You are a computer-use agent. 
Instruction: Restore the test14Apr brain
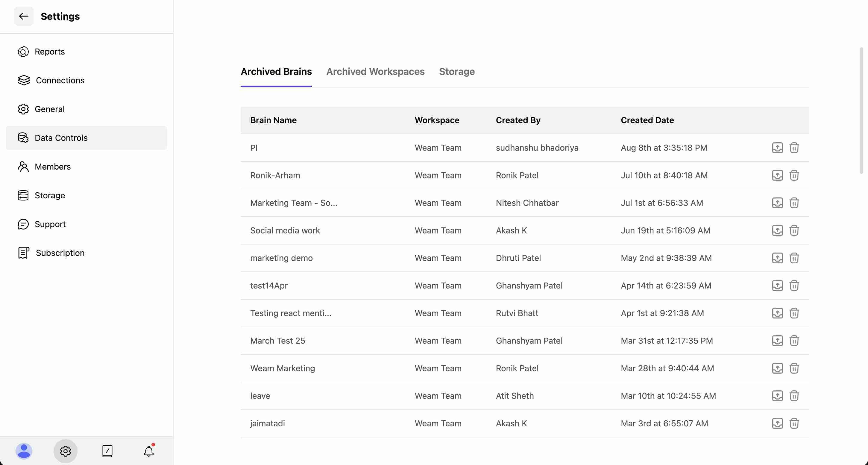click(x=777, y=286)
